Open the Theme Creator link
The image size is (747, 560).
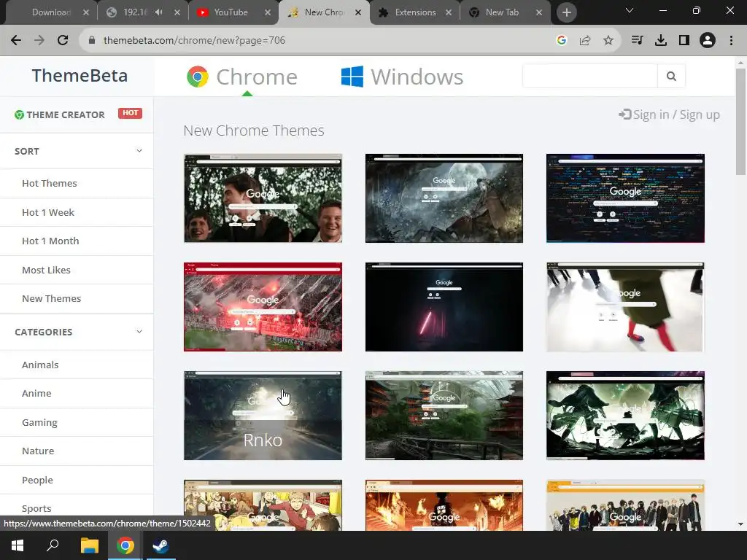click(60, 114)
